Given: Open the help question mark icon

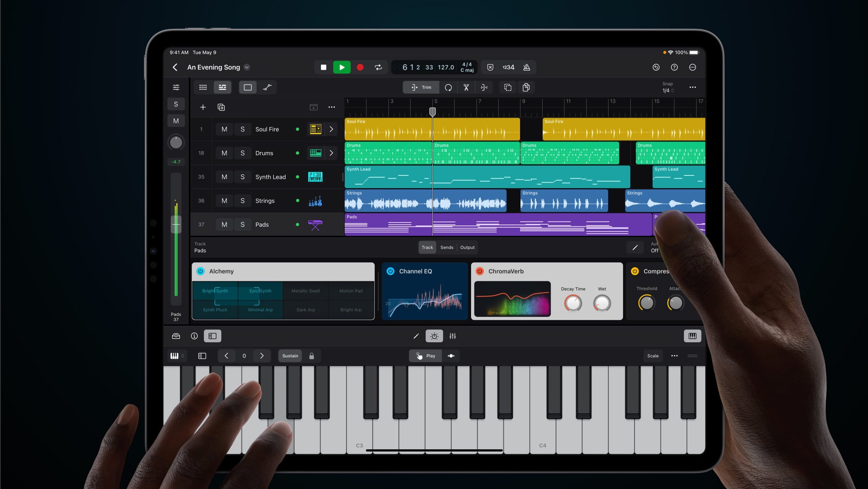Looking at the screenshot, I should [674, 67].
